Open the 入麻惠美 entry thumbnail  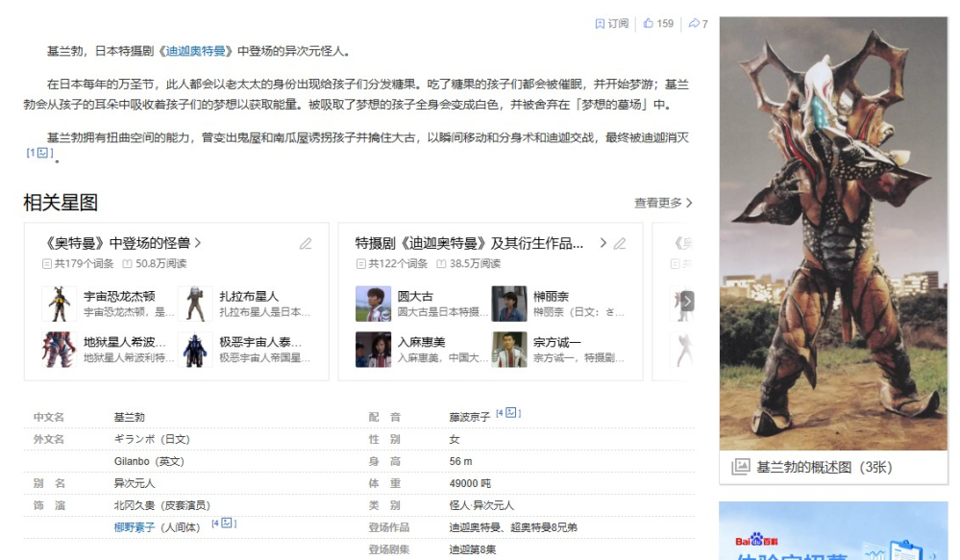click(x=373, y=350)
